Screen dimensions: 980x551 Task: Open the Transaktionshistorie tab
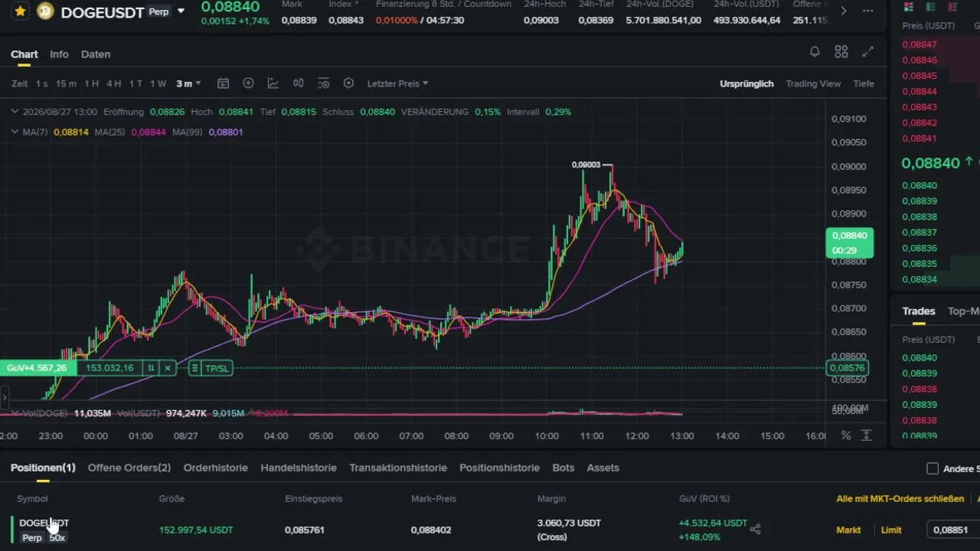398,468
